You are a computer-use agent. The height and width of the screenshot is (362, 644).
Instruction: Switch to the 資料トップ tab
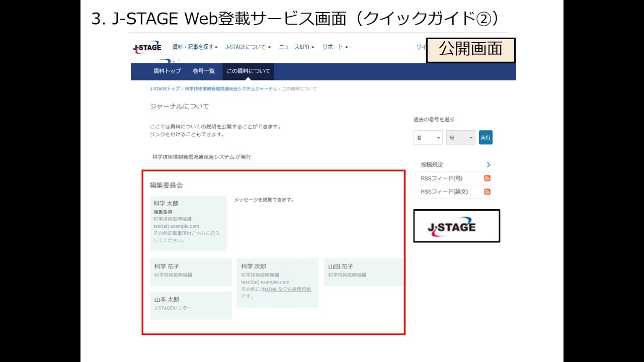click(167, 71)
